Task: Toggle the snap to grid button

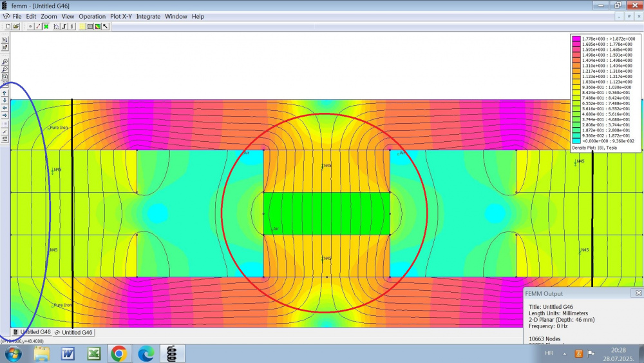Action: pos(5,132)
